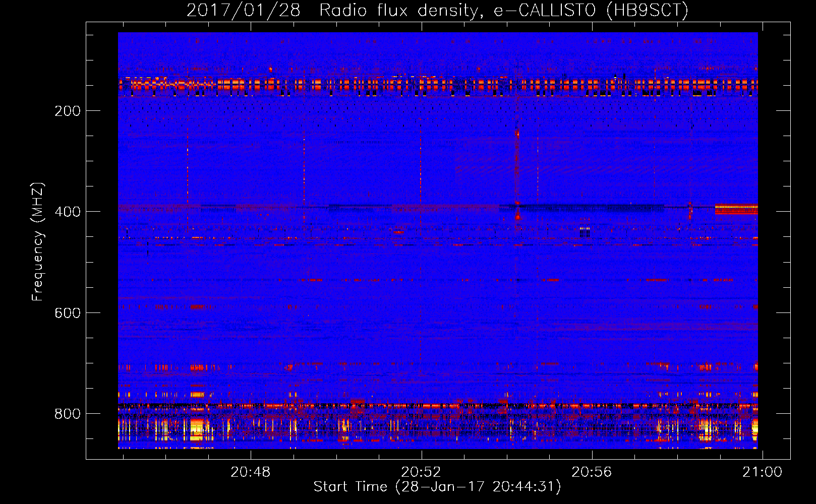Click the "20:52" time tick label
The height and width of the screenshot is (504, 816).
pyautogui.click(x=421, y=472)
